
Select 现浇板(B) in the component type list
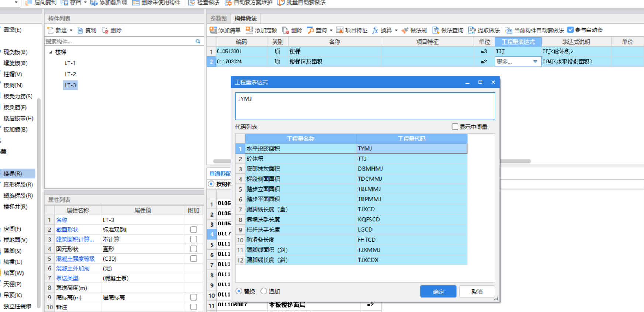(x=15, y=52)
